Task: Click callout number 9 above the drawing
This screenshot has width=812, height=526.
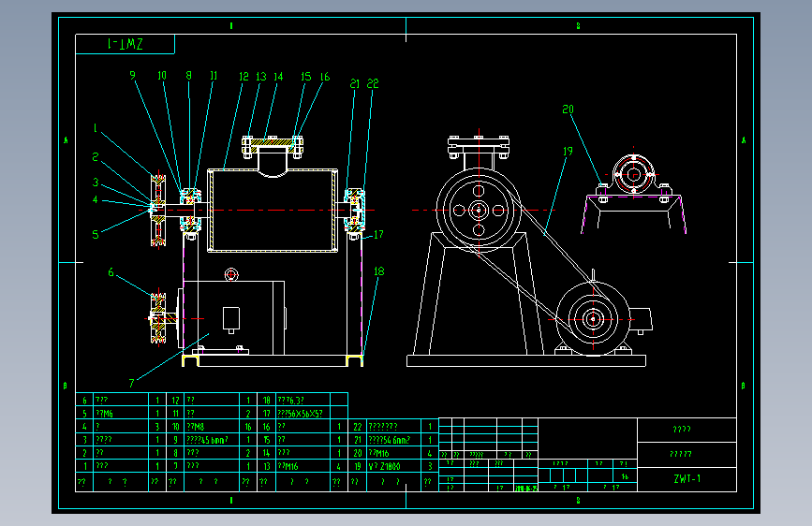Action: point(133,76)
